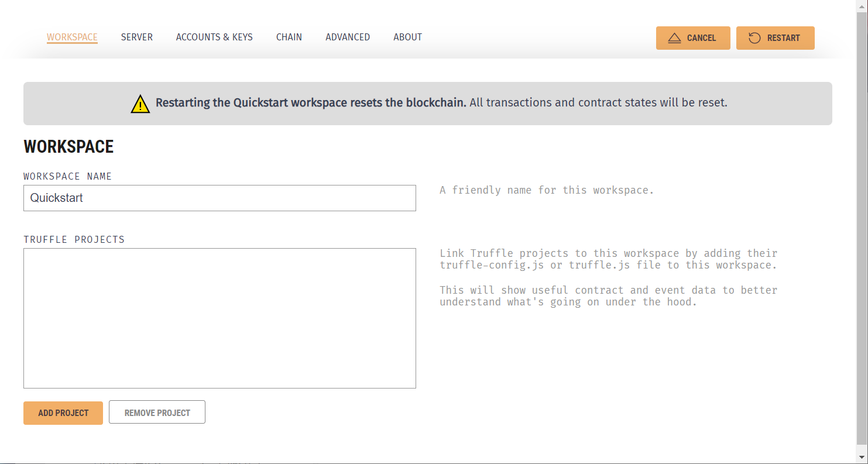Viewport: 868px width, 464px height.
Task: Click the WORKSPACE heading
Action: click(68, 146)
